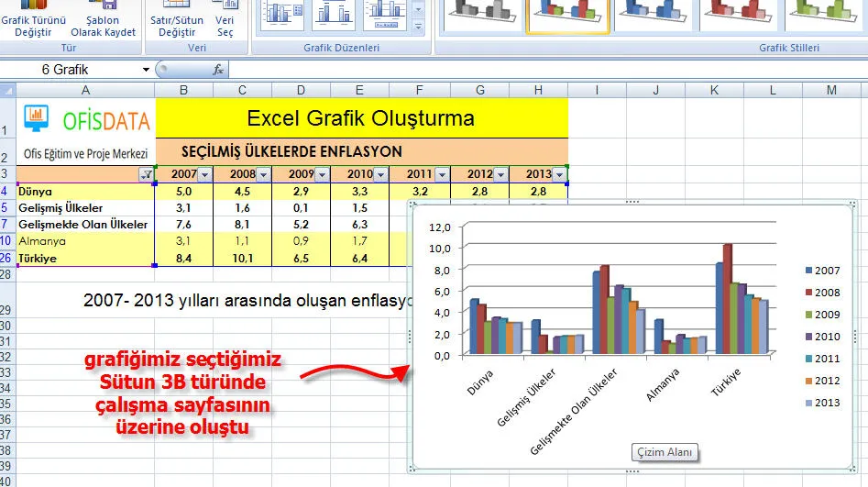
Task: Click the 2008 legend color swatch
Action: point(808,292)
